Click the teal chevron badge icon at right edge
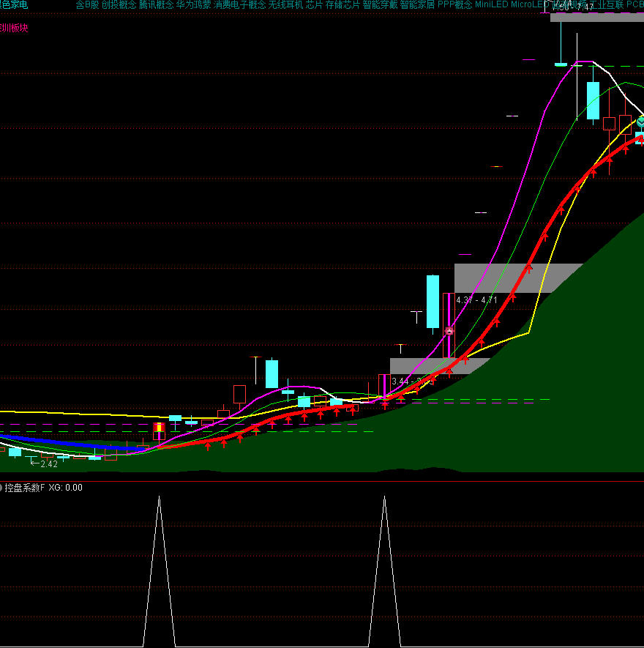Viewport: 644px width, 648px height. pyautogui.click(x=640, y=121)
